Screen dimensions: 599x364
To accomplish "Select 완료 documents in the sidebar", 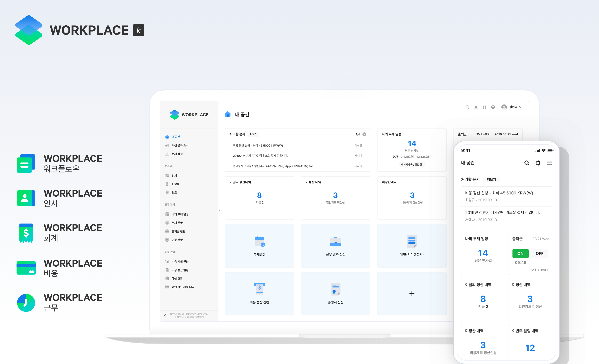I will coord(171,192).
